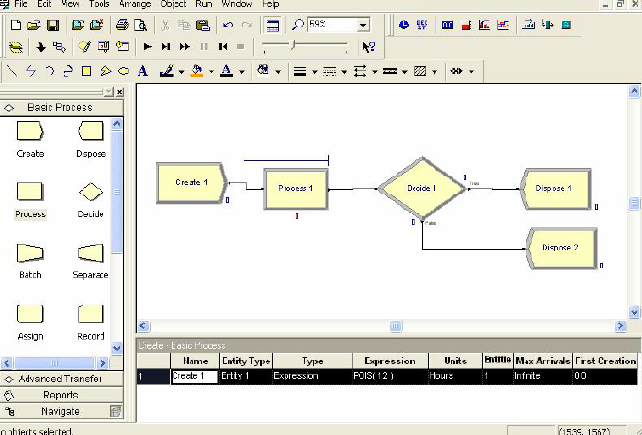The width and height of the screenshot is (642, 435).
Task: Open print preview
Action: coord(141,25)
